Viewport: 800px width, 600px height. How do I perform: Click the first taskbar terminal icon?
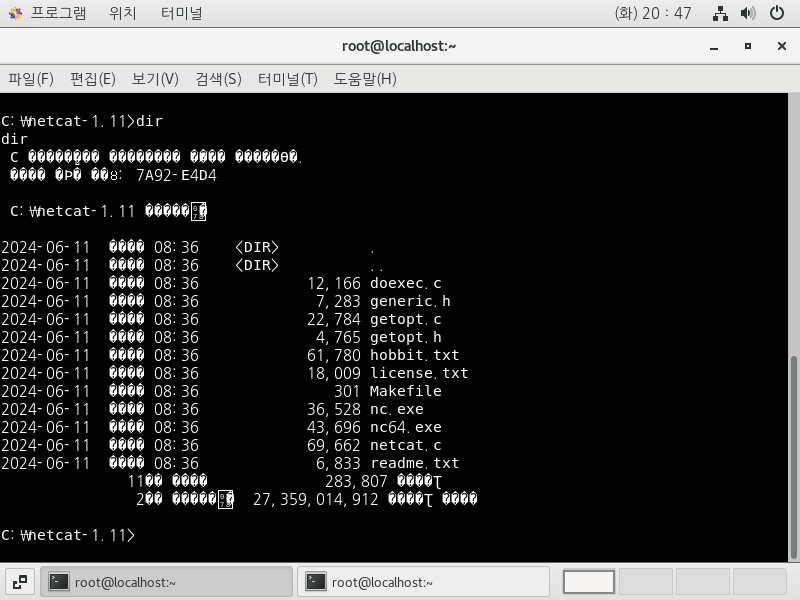click(x=59, y=582)
